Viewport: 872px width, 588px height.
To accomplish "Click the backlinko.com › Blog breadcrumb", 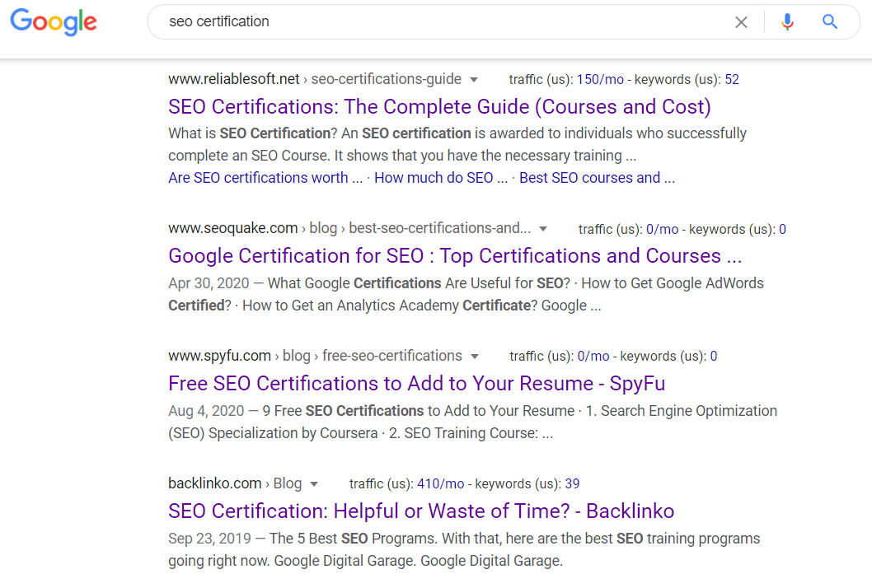I will point(235,483).
